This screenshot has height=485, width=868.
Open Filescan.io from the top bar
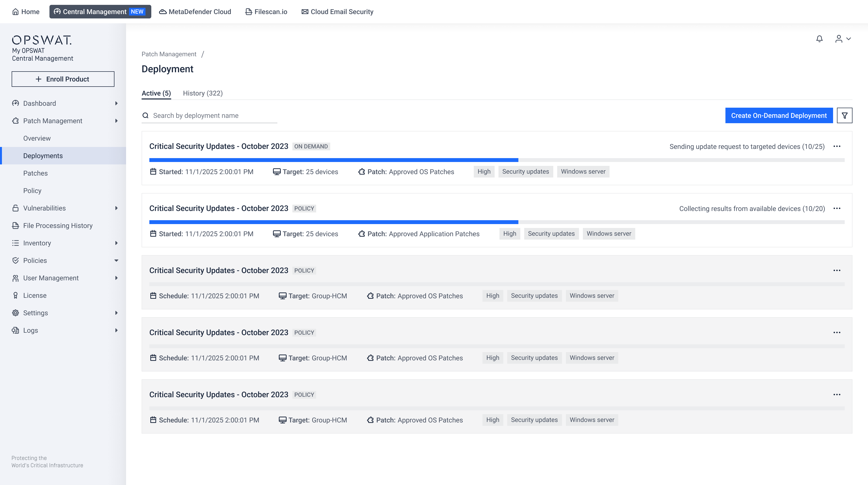(x=266, y=12)
